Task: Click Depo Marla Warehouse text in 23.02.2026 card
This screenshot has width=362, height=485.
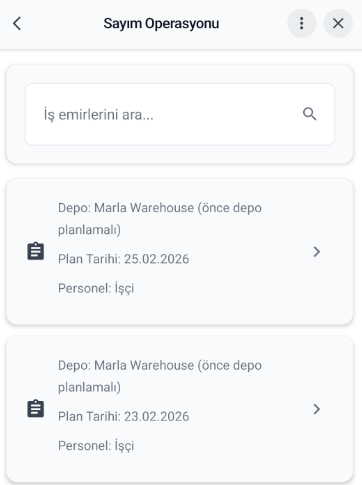Action: [x=160, y=376]
